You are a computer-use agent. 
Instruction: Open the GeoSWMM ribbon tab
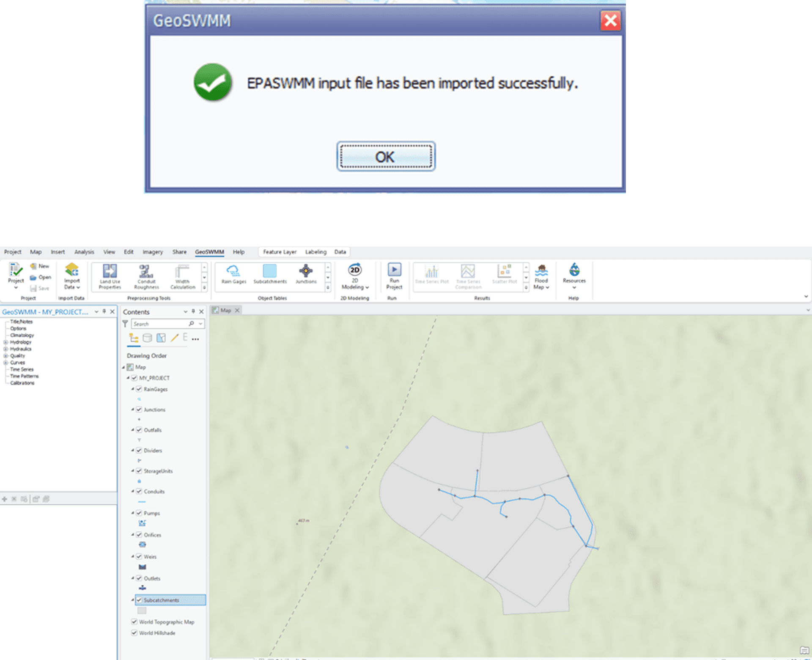(x=210, y=252)
